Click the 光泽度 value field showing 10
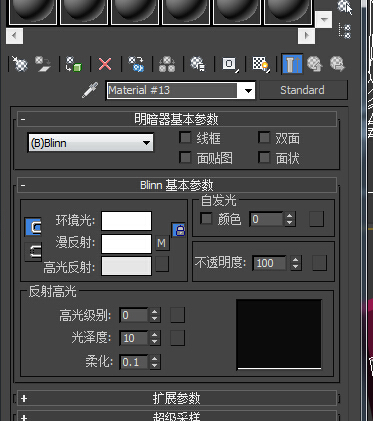 134,338
